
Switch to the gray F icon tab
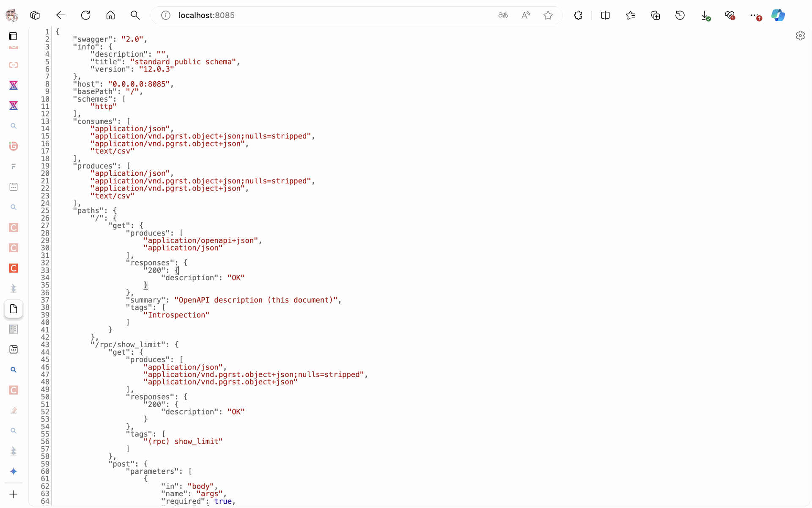14,167
